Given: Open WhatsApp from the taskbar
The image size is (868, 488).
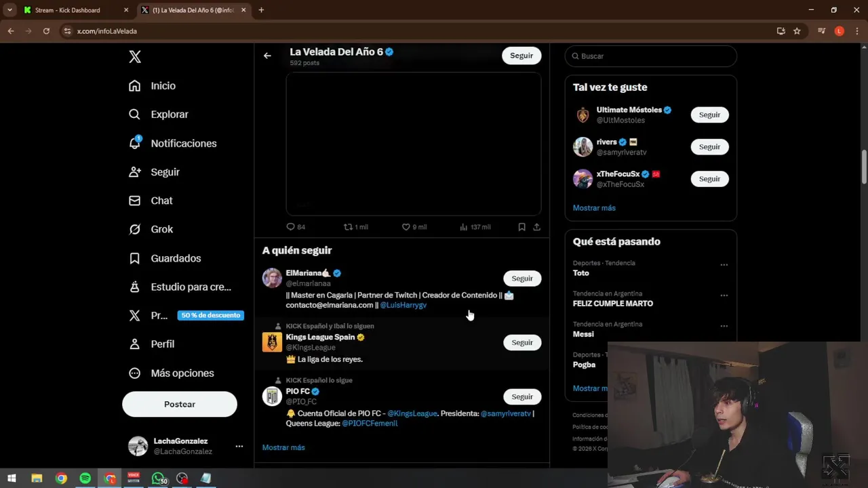Looking at the screenshot, I should click(x=158, y=479).
